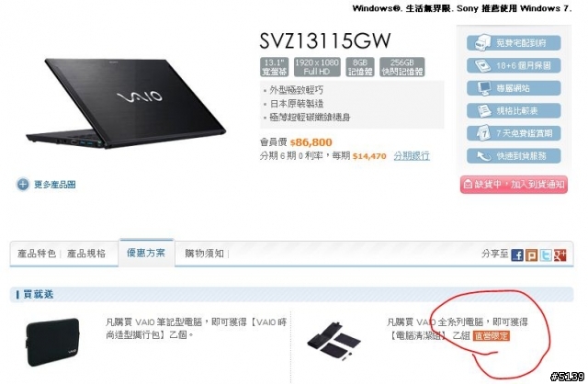This screenshot has width=588, height=384.
Task: Click the 7-day trial calendar icon
Action: 483,133
